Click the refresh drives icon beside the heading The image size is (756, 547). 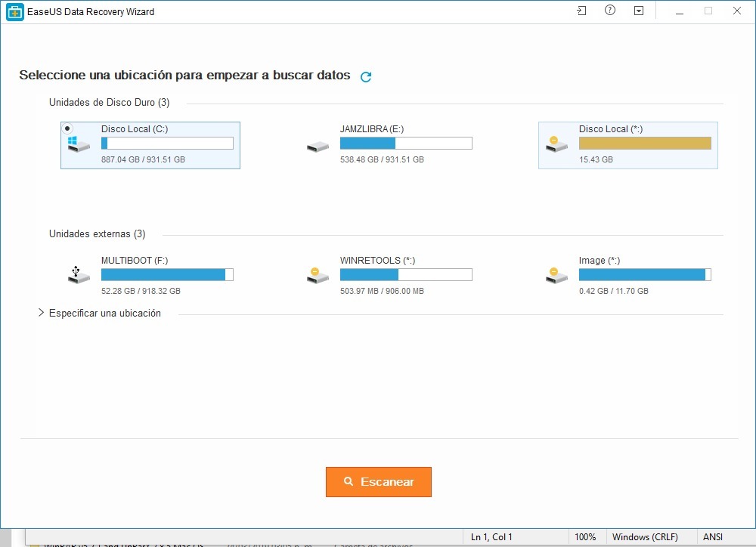pyautogui.click(x=366, y=76)
